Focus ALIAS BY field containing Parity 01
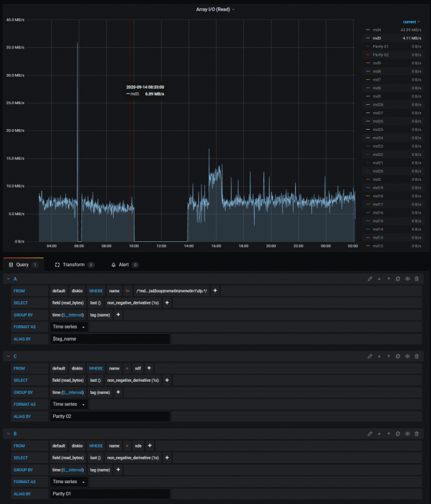The width and height of the screenshot is (431, 504). pos(110,494)
